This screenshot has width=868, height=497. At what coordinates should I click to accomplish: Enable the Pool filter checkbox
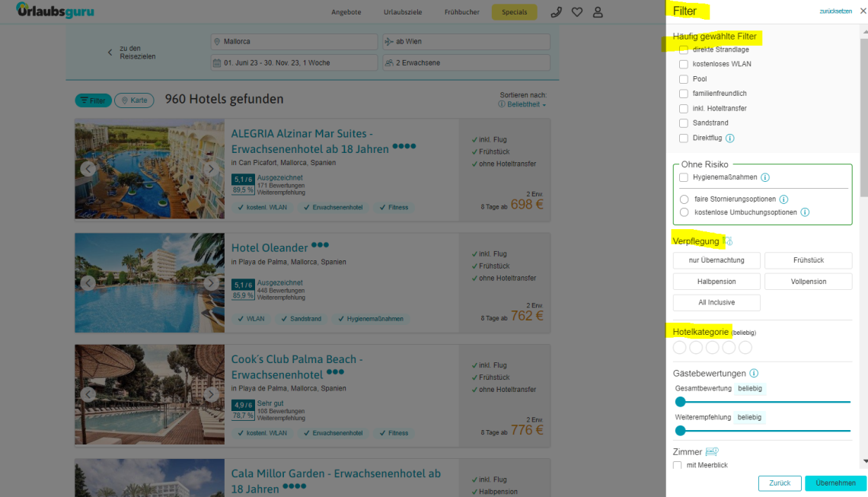683,78
